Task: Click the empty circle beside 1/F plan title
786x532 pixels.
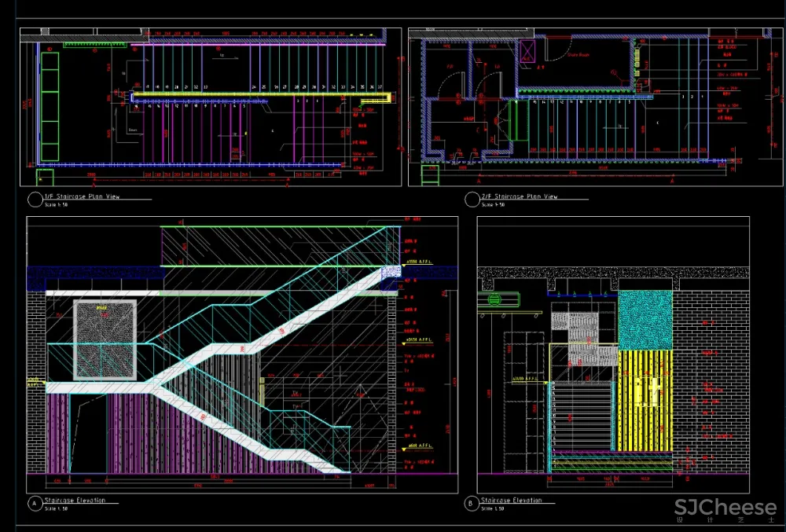Action: pyautogui.click(x=34, y=199)
